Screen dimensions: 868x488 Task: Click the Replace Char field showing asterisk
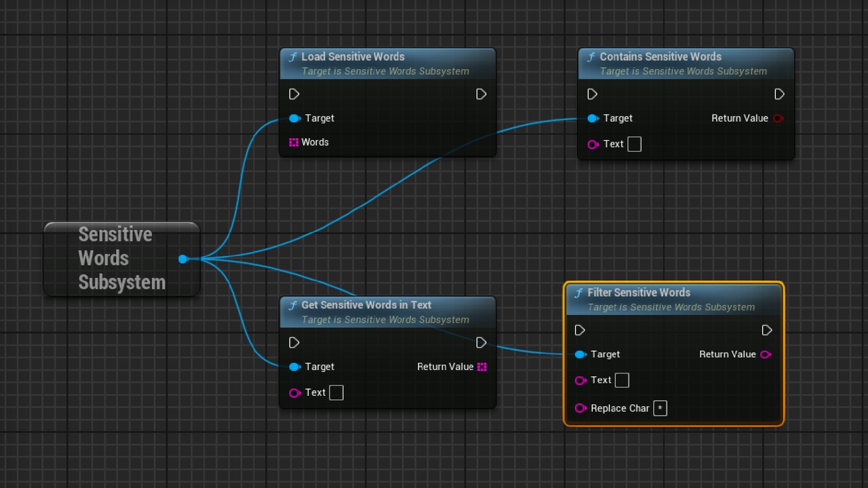(x=660, y=408)
